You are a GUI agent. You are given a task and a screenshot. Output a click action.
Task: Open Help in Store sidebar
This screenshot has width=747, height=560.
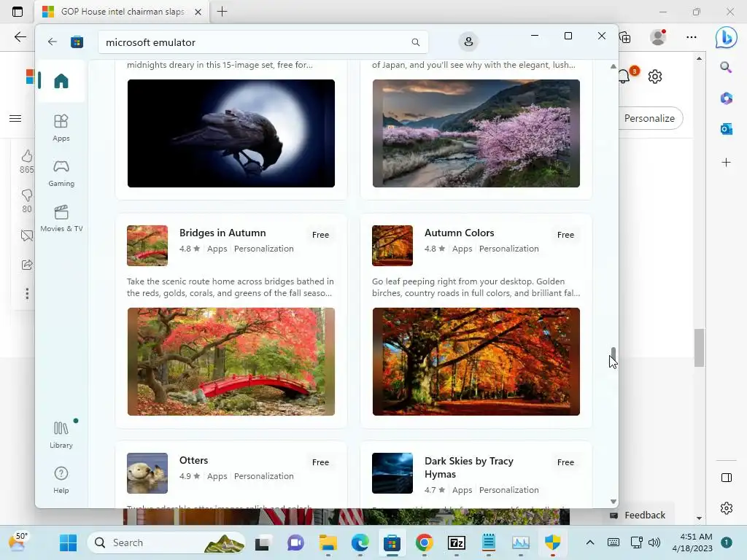(x=61, y=480)
